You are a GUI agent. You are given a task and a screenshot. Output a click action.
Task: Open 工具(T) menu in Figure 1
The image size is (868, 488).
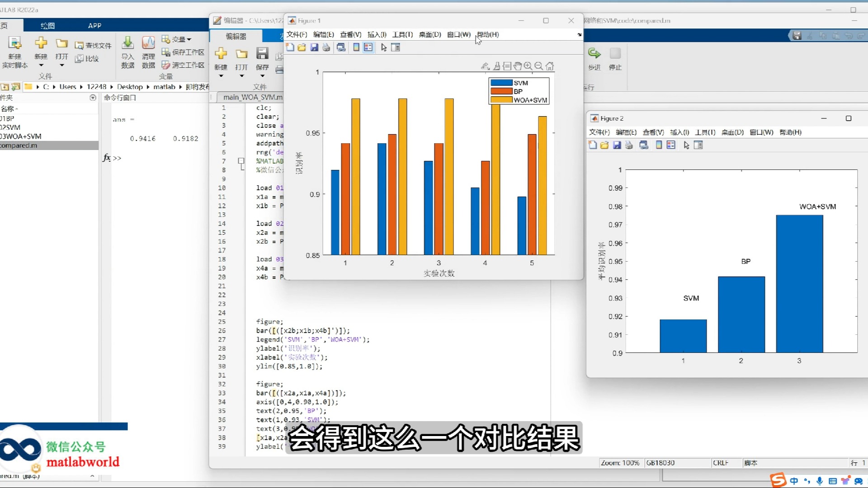pyautogui.click(x=402, y=34)
